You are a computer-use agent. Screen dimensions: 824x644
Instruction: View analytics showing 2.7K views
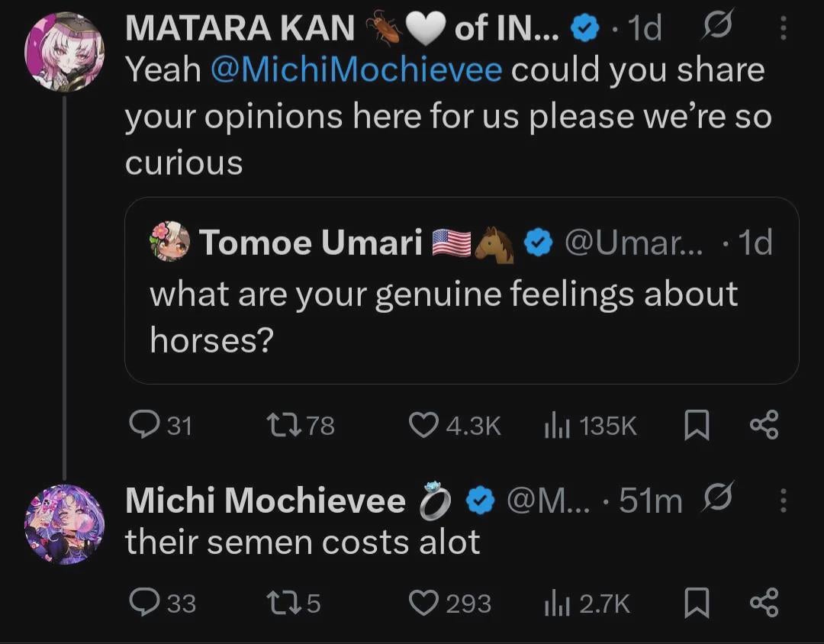tap(555, 604)
